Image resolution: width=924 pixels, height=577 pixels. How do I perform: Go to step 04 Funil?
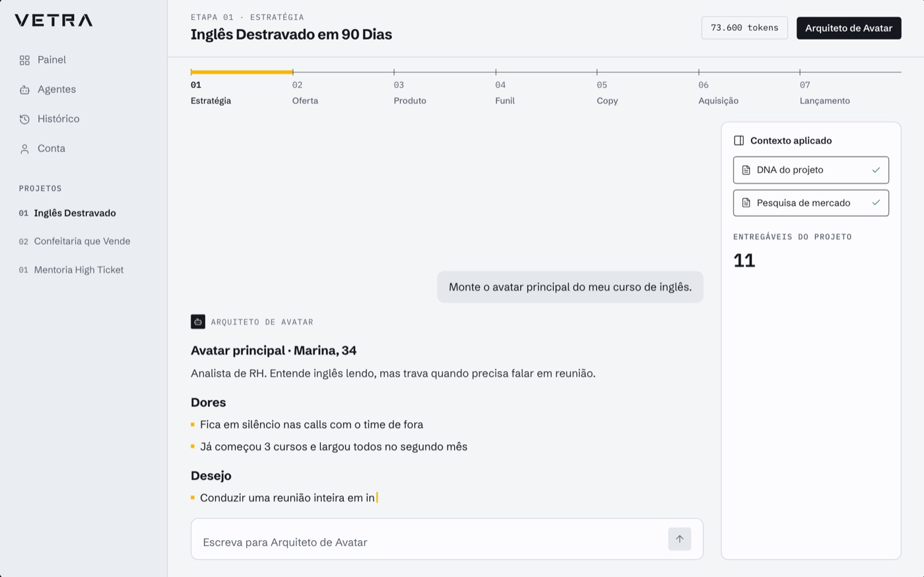tap(505, 93)
